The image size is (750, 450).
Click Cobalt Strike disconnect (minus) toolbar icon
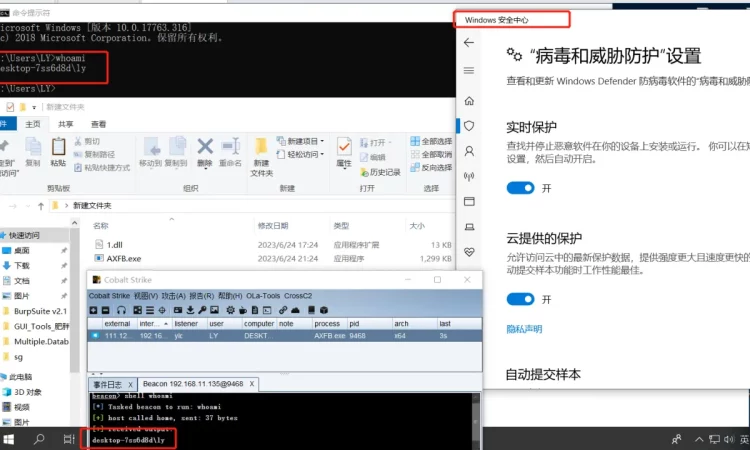(x=105, y=310)
